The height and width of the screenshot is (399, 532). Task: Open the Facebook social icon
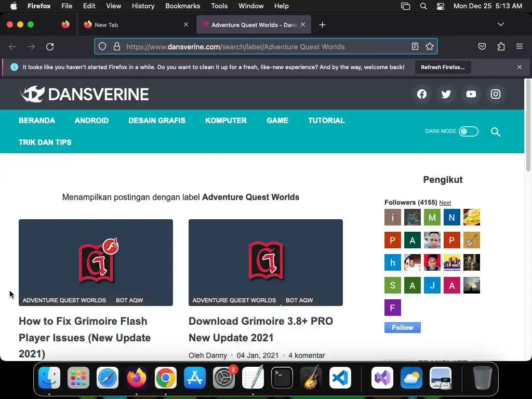pyautogui.click(x=422, y=94)
